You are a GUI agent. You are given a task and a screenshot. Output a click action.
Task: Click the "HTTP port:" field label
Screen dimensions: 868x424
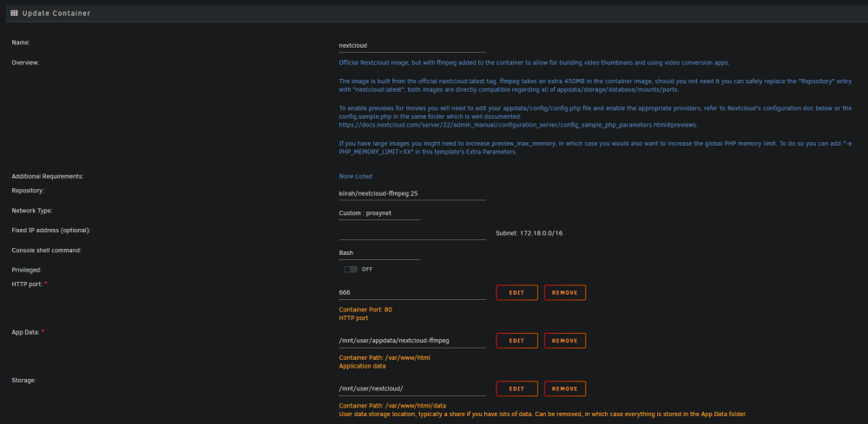[x=28, y=284]
